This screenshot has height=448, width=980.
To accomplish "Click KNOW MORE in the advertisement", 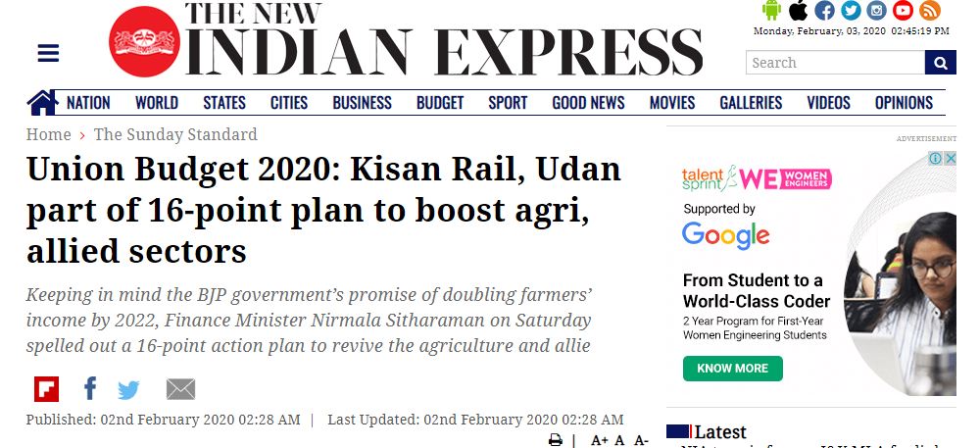I will 732,368.
